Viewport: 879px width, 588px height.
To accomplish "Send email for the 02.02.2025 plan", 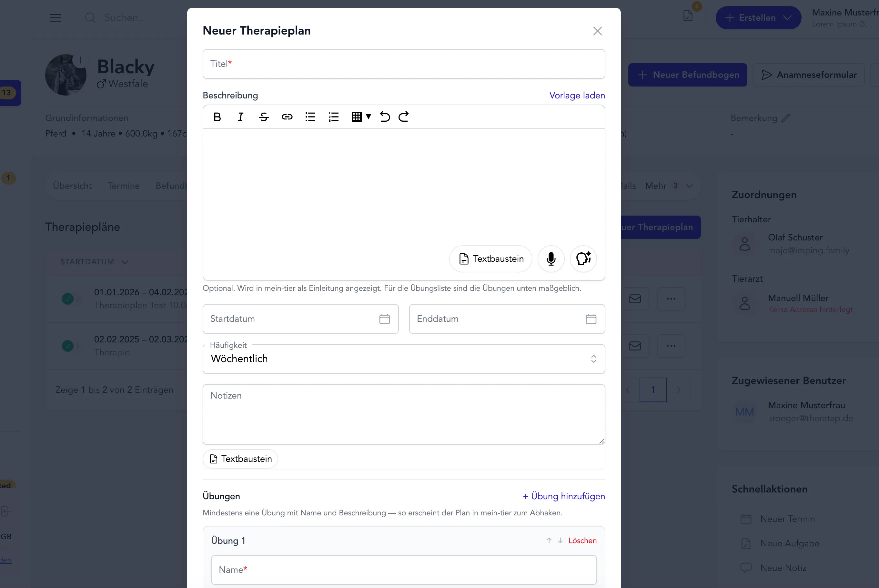I will tap(635, 346).
